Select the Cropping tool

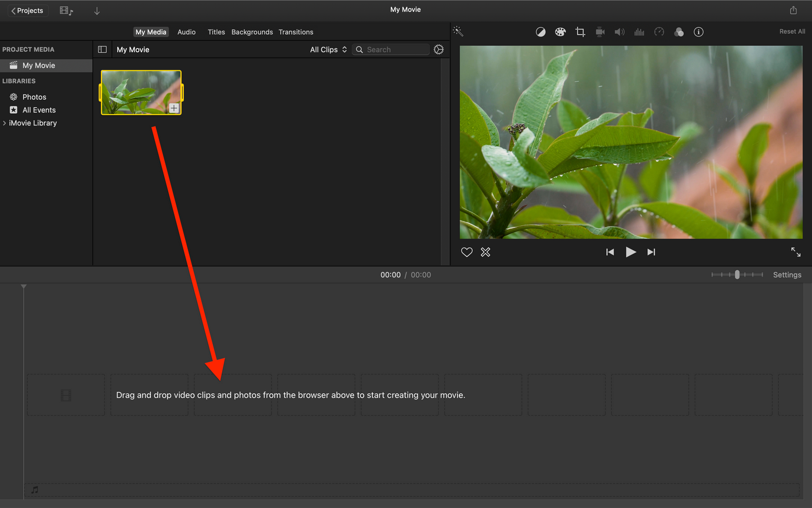coord(580,32)
